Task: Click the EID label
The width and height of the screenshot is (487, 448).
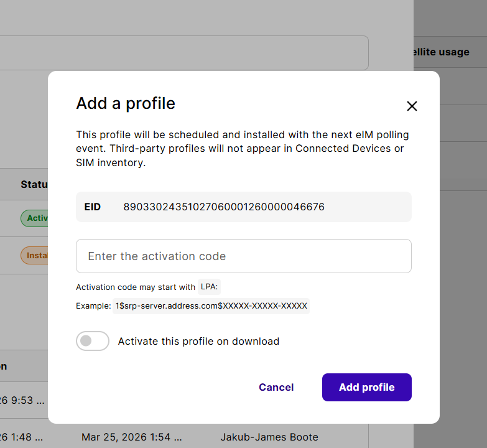Action: (x=93, y=207)
